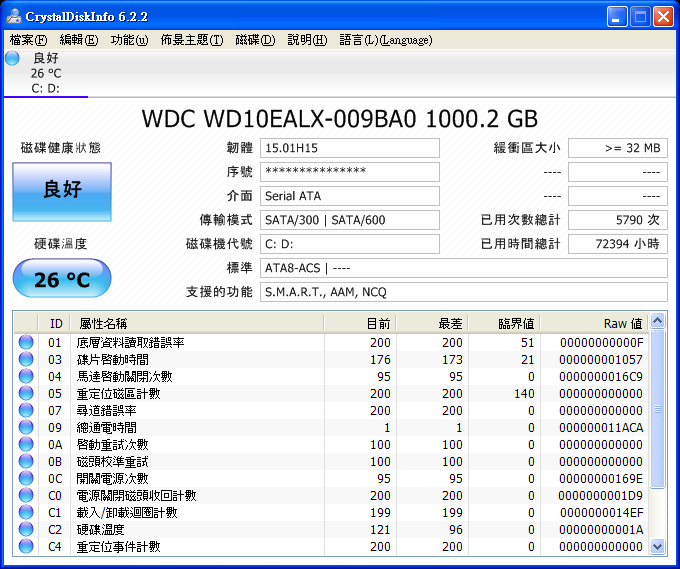
Task: Open the 說明(H) menu
Action: [x=307, y=40]
